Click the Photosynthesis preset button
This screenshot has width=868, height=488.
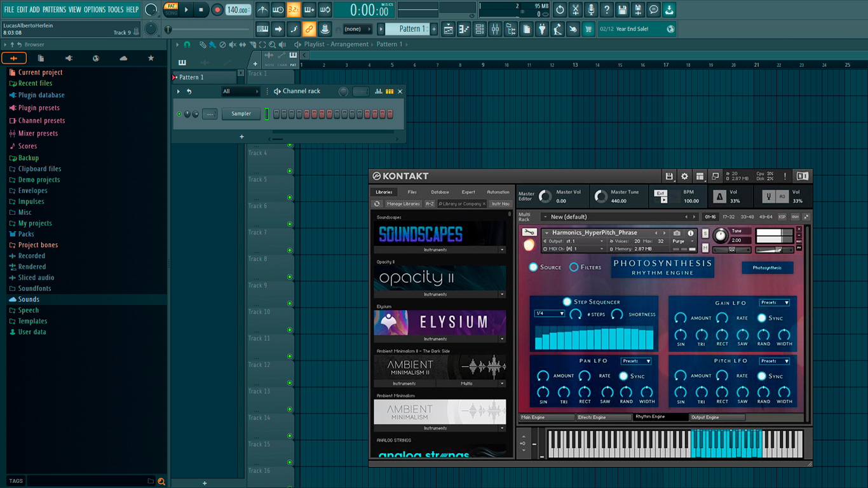pos(767,268)
